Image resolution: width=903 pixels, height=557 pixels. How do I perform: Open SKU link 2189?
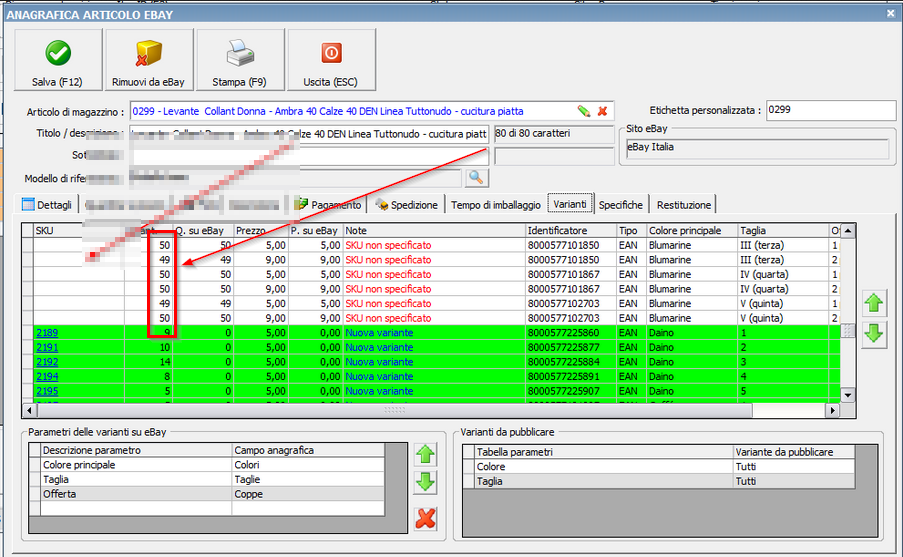[47, 332]
